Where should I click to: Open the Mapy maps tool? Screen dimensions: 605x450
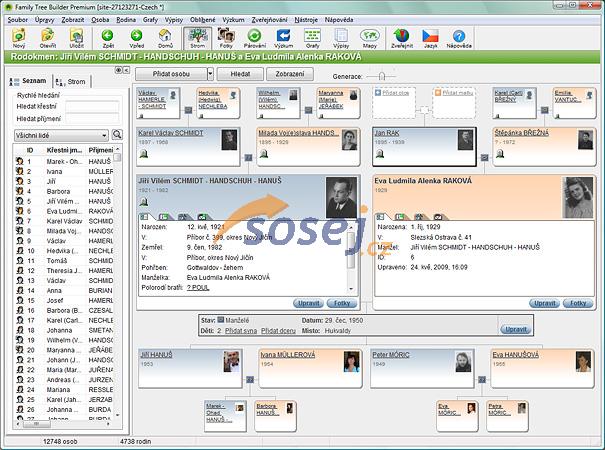coord(370,39)
